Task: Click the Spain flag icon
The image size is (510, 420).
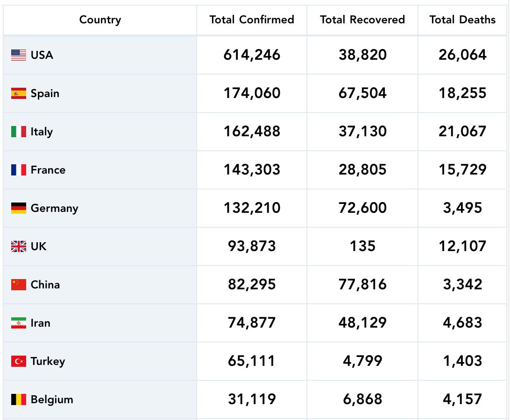Action: pos(19,93)
